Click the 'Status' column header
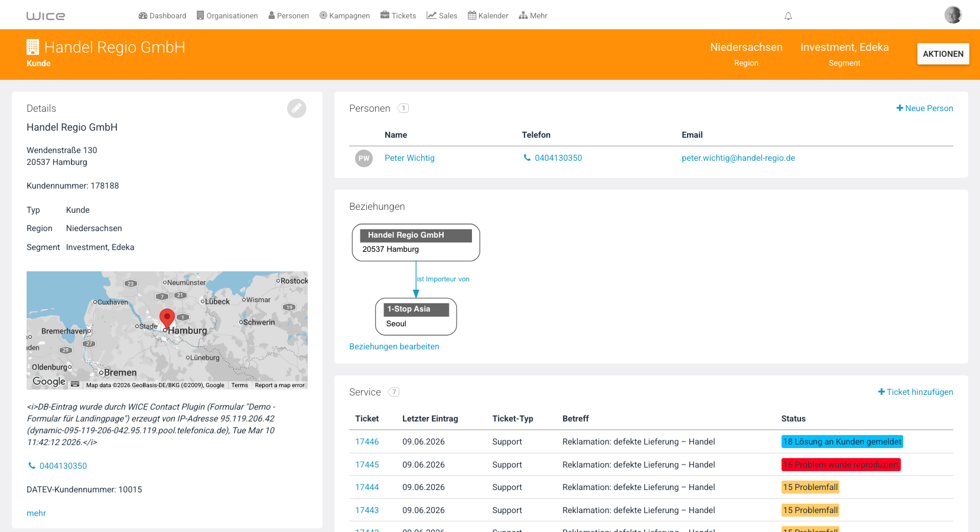Viewport: 980px width, 532px height. tap(793, 419)
